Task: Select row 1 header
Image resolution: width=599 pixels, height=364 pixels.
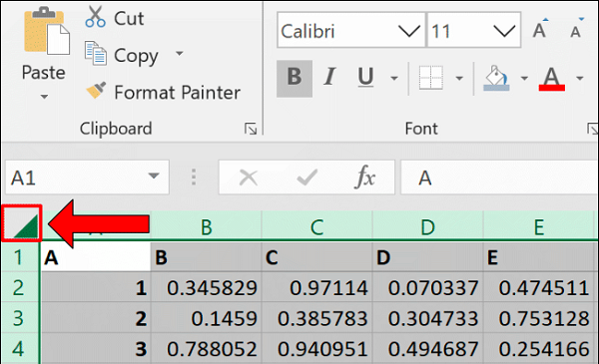Action: [19, 256]
